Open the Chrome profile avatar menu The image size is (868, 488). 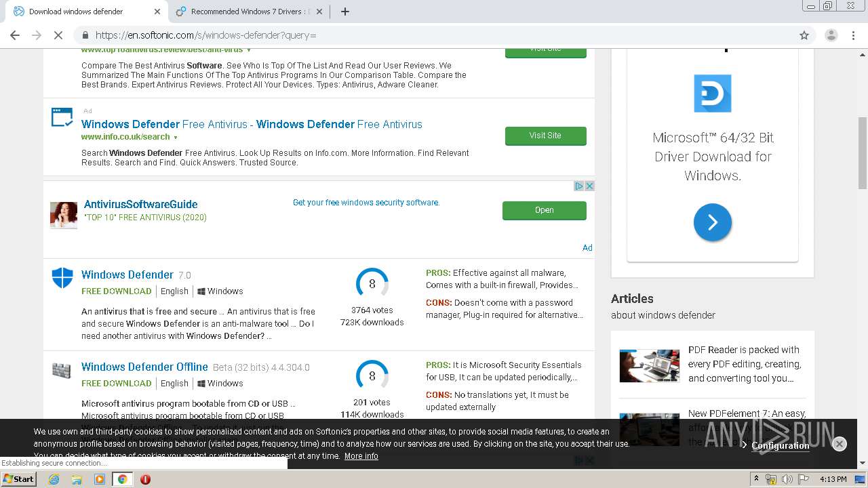(x=831, y=35)
